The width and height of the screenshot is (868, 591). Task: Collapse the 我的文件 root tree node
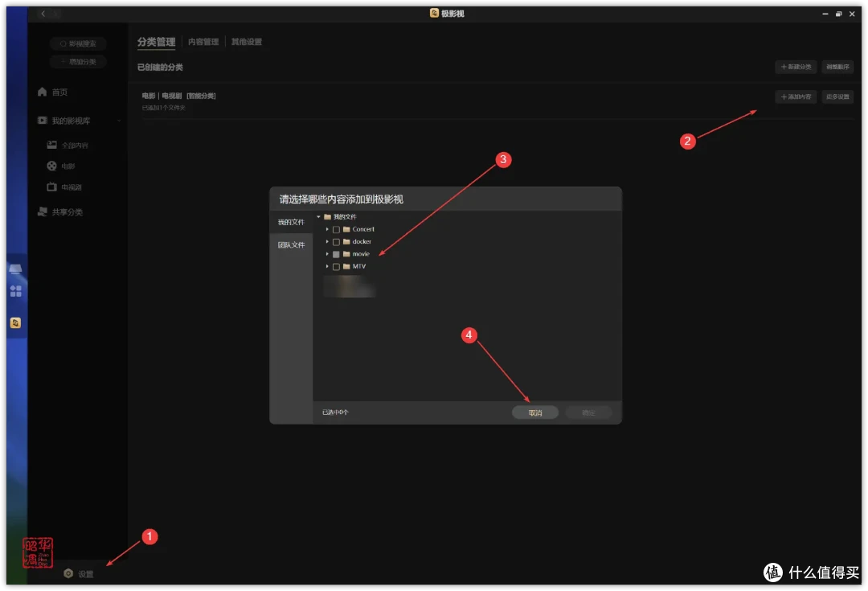coord(318,216)
